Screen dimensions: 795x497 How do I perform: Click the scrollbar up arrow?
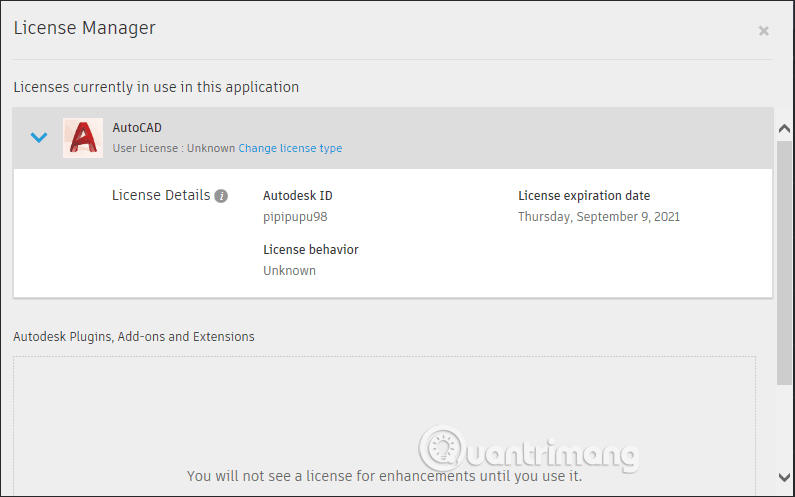[x=785, y=128]
